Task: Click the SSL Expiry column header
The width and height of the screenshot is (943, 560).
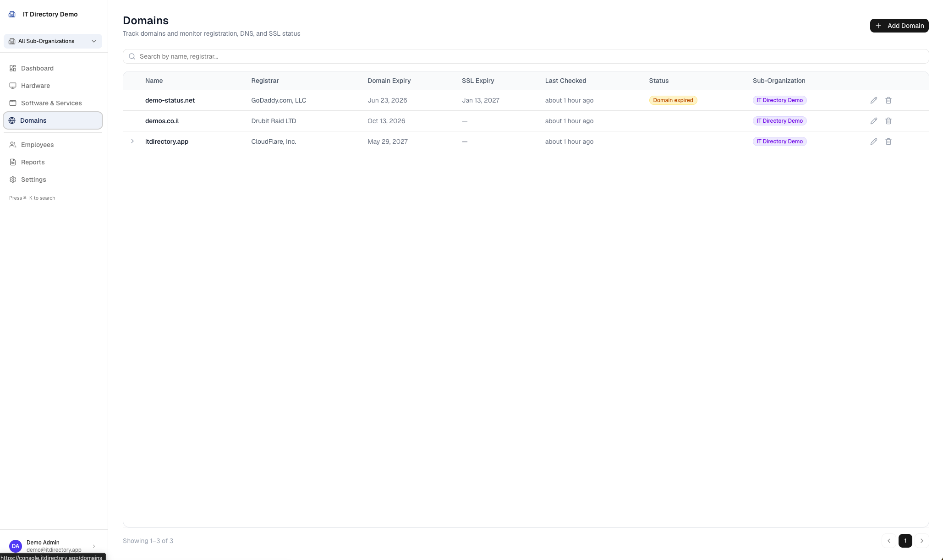Action: click(478, 81)
